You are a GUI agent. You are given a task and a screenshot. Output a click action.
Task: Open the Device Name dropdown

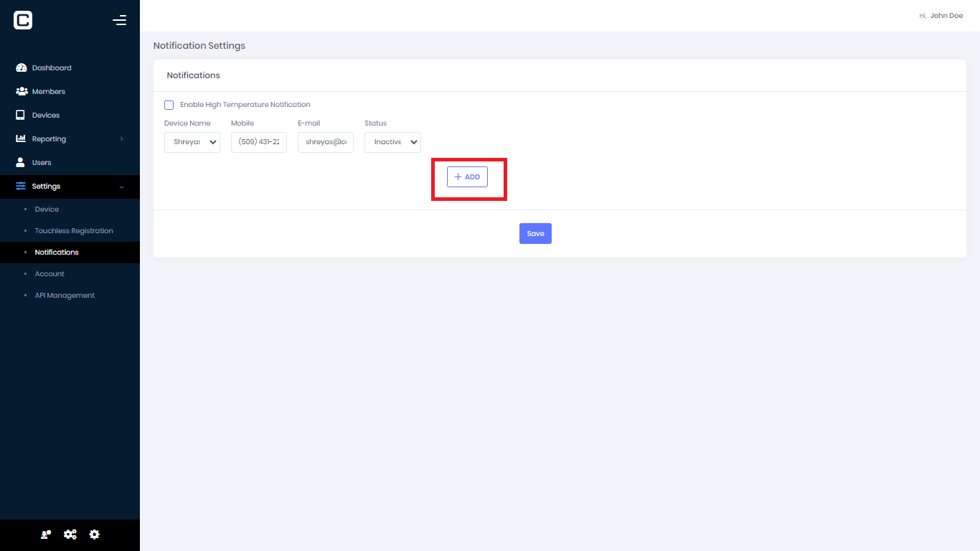192,142
